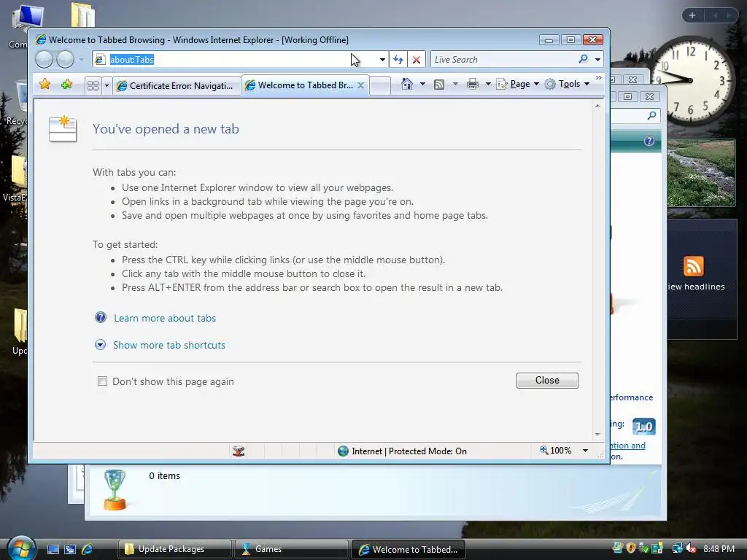
Task: Click the trophy icon in Games window
Action: [x=115, y=489]
